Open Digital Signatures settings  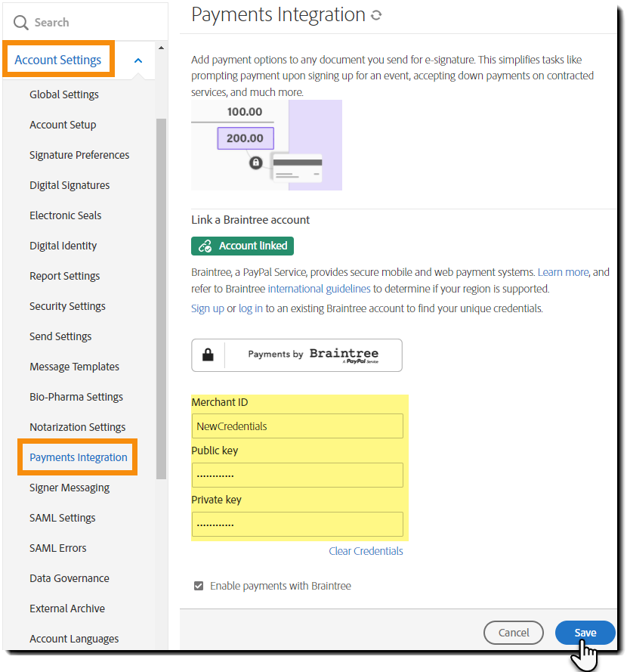click(x=69, y=185)
